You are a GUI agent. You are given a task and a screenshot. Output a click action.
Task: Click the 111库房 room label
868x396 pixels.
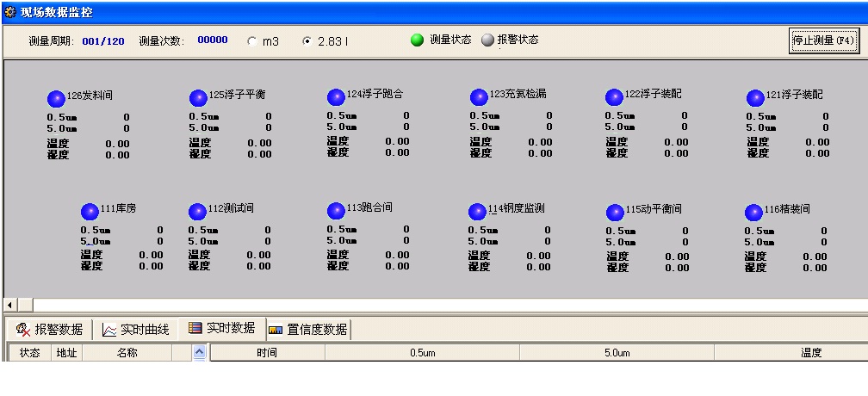point(118,209)
